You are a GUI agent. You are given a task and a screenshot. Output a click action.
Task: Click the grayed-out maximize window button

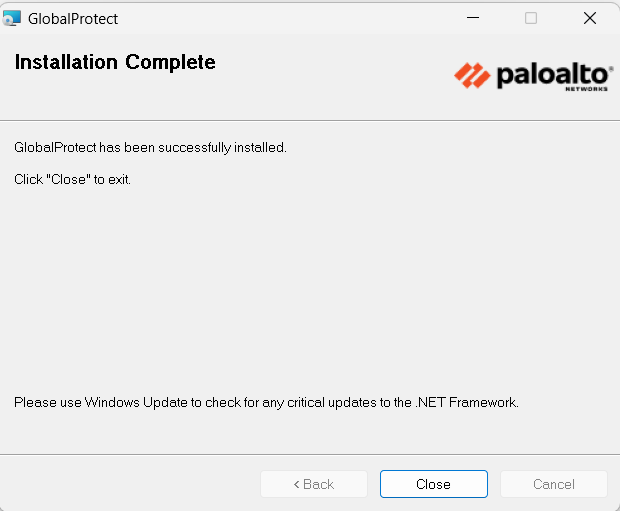point(531,18)
